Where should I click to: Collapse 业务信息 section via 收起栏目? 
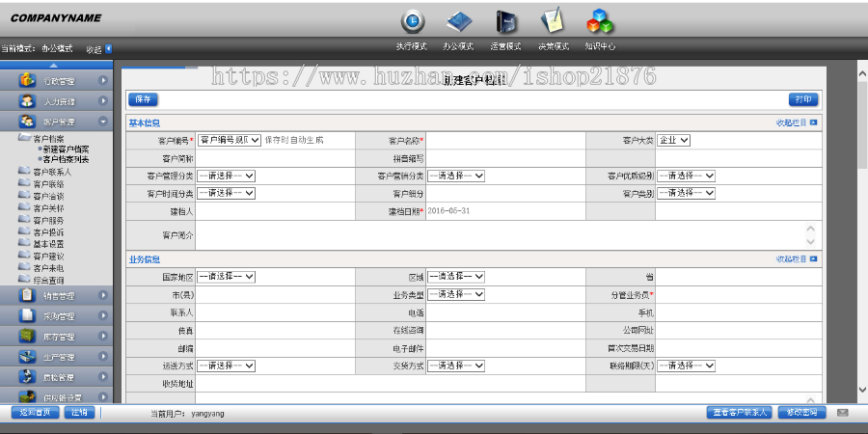click(797, 258)
